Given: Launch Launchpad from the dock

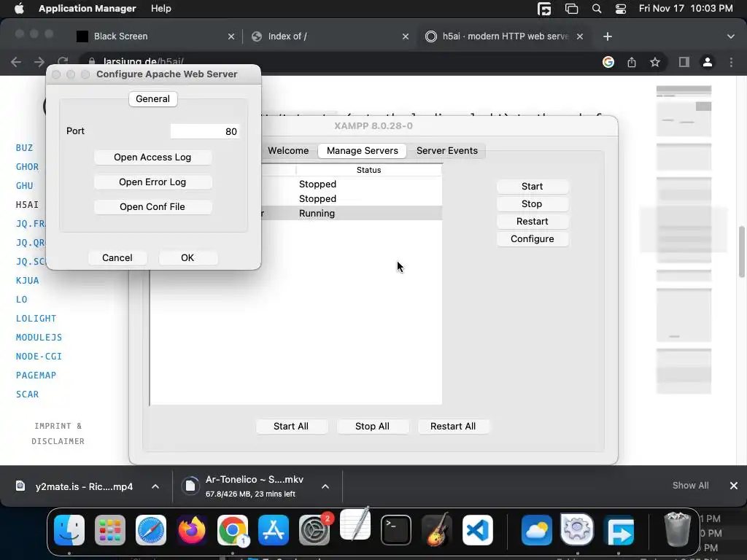Looking at the screenshot, I should coord(110,530).
